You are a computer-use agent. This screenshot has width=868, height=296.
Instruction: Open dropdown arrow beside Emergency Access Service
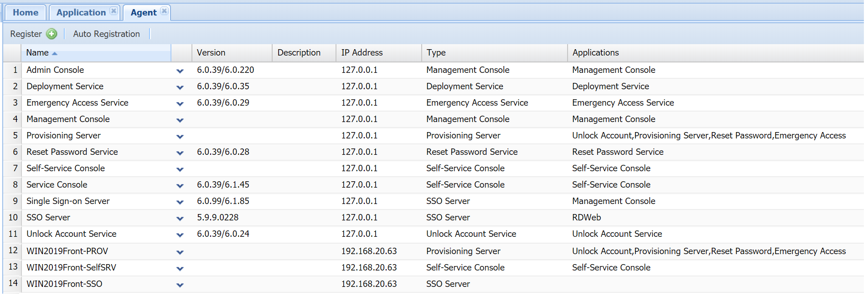[180, 104]
